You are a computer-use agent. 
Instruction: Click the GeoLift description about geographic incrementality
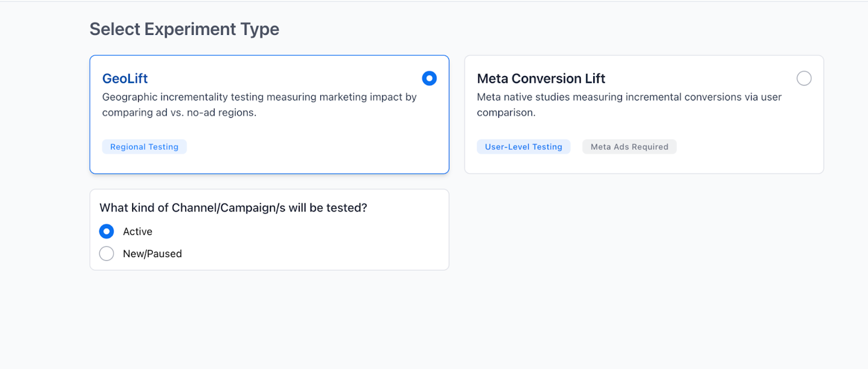pos(259,104)
